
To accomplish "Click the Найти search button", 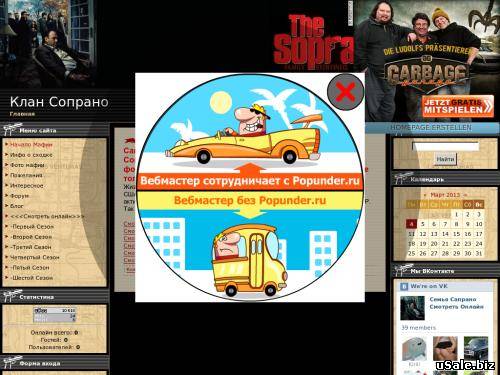I will pyautogui.click(x=445, y=159).
